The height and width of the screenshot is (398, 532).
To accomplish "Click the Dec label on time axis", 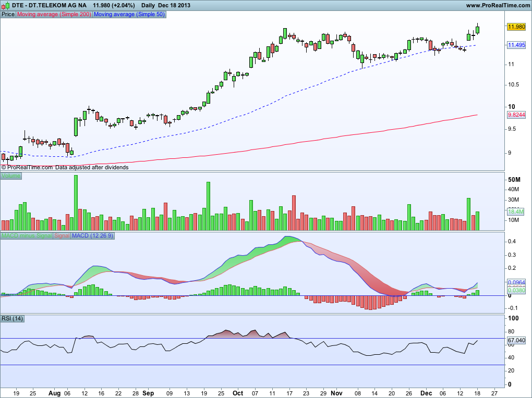I will 426,393.
